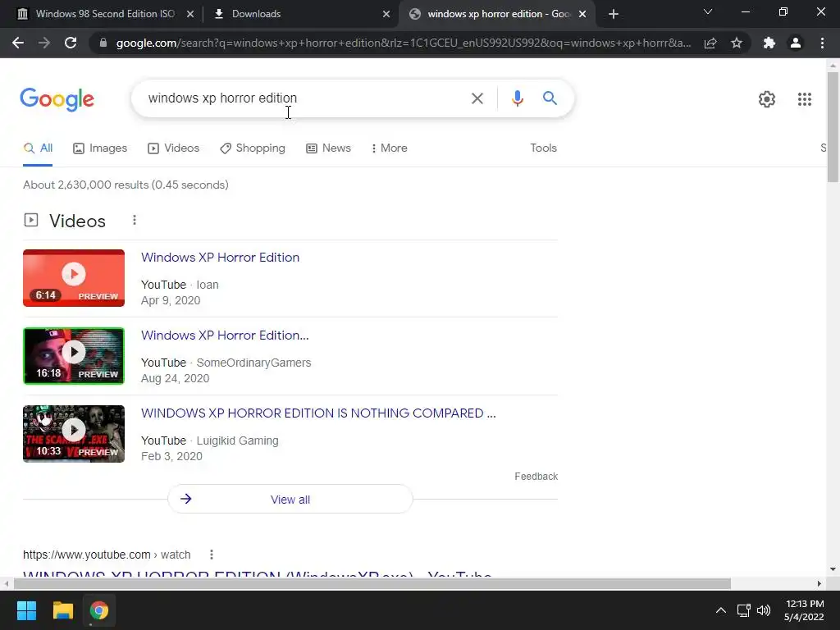Switch to Shopping results
Viewport: 840px width, 630px height.
tap(253, 148)
